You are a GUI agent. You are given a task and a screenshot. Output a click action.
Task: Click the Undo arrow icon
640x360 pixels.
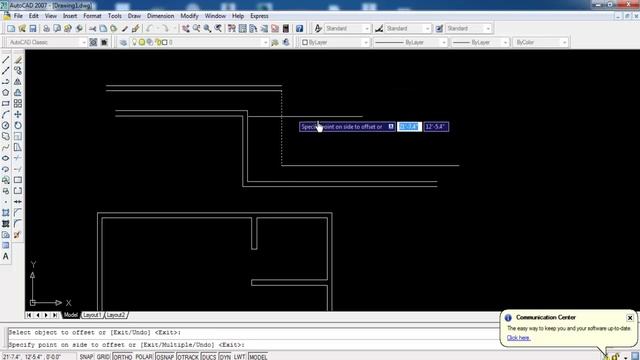click(149, 29)
